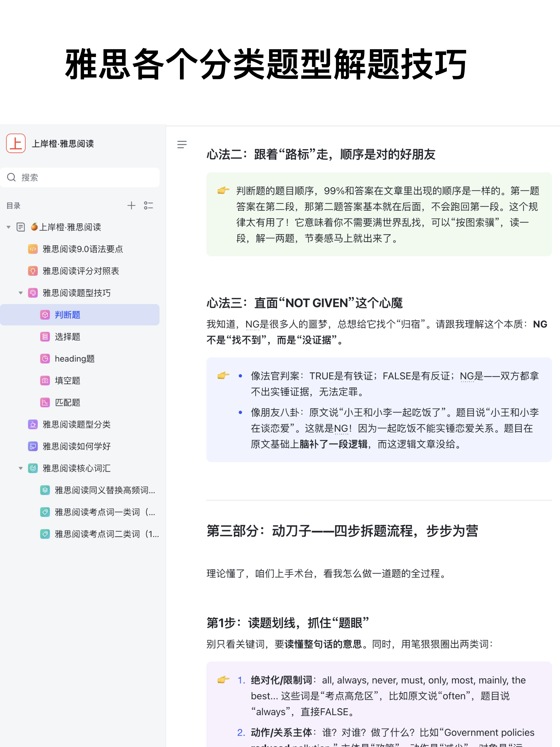This screenshot has width=560, height=747.
Task: Click the plus icon beside 目录
Action: click(131, 205)
